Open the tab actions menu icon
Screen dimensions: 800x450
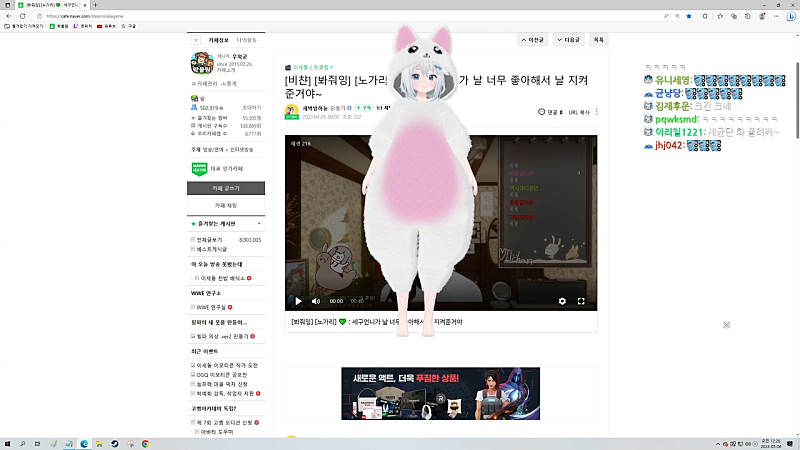coord(7,5)
